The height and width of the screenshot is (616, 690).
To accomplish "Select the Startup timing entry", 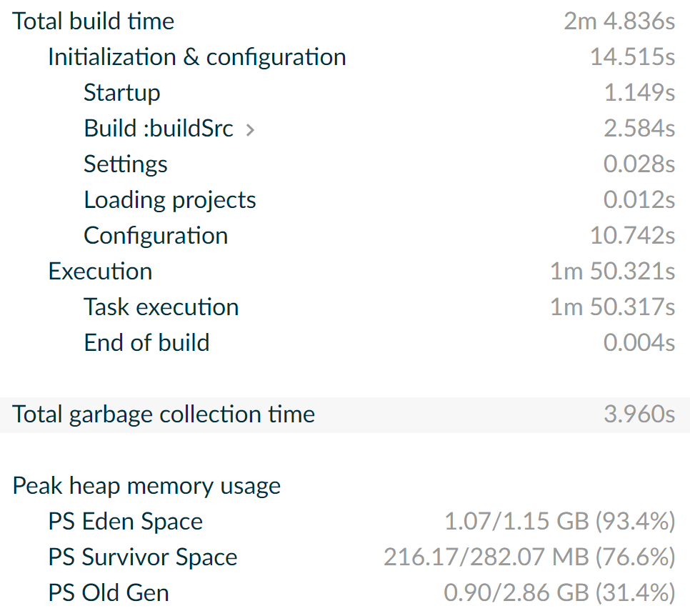I will [122, 93].
